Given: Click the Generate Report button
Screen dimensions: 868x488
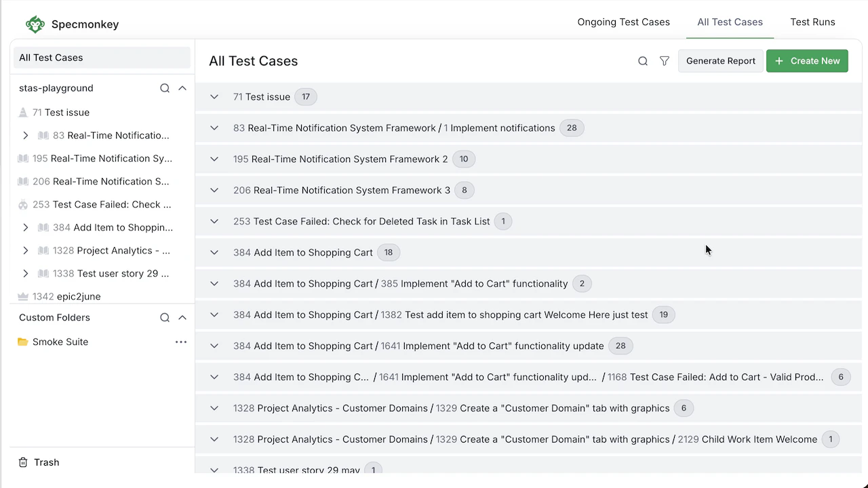Looking at the screenshot, I should (x=721, y=61).
